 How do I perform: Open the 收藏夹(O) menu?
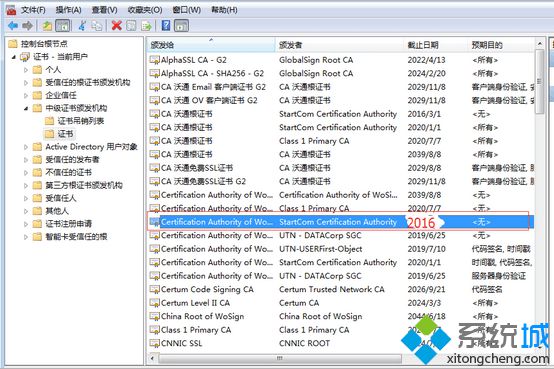[x=145, y=10]
